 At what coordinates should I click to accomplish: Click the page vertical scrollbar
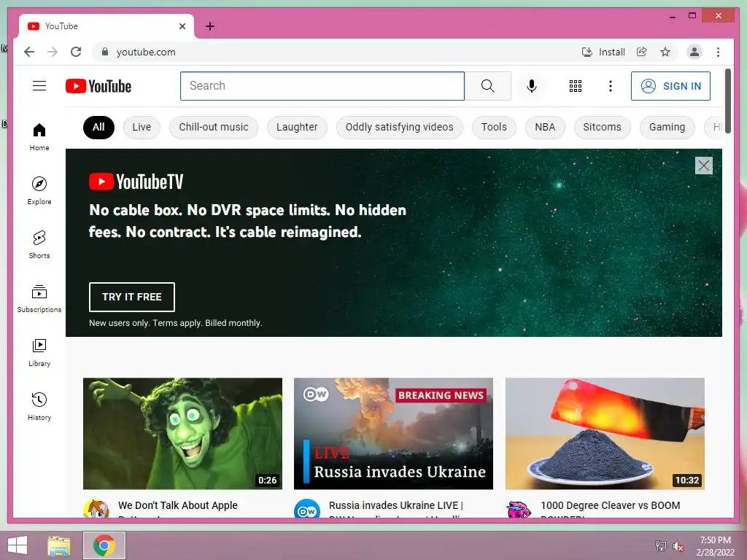point(727,101)
